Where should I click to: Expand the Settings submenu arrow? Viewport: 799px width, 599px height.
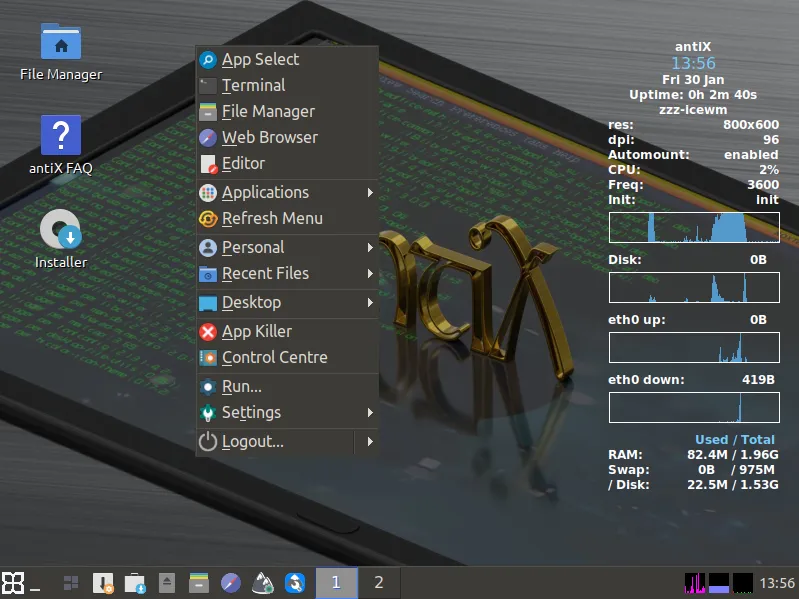(370, 413)
